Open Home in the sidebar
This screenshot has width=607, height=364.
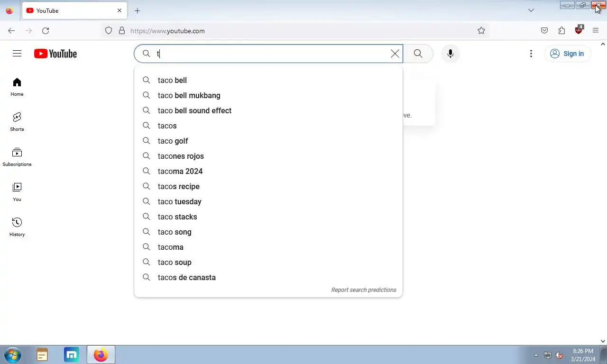(17, 87)
